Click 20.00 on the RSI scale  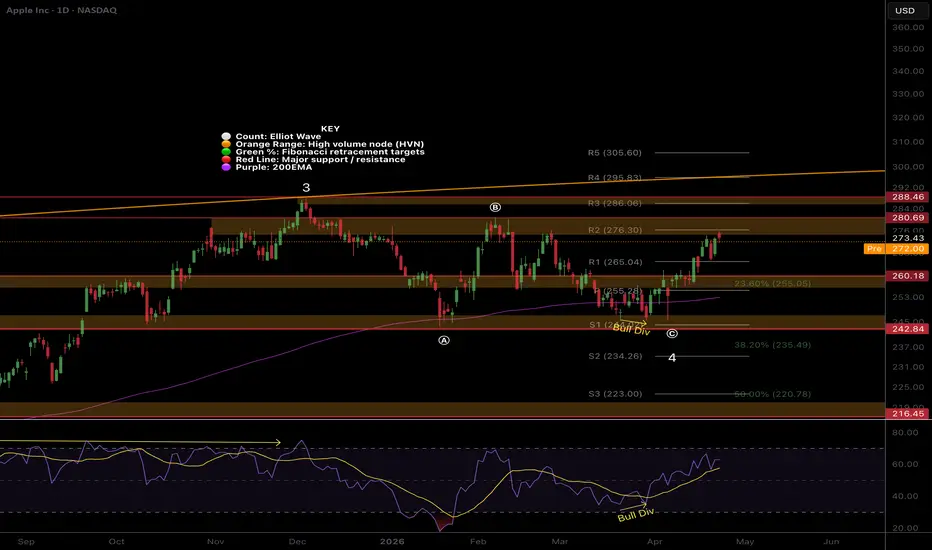click(905, 528)
